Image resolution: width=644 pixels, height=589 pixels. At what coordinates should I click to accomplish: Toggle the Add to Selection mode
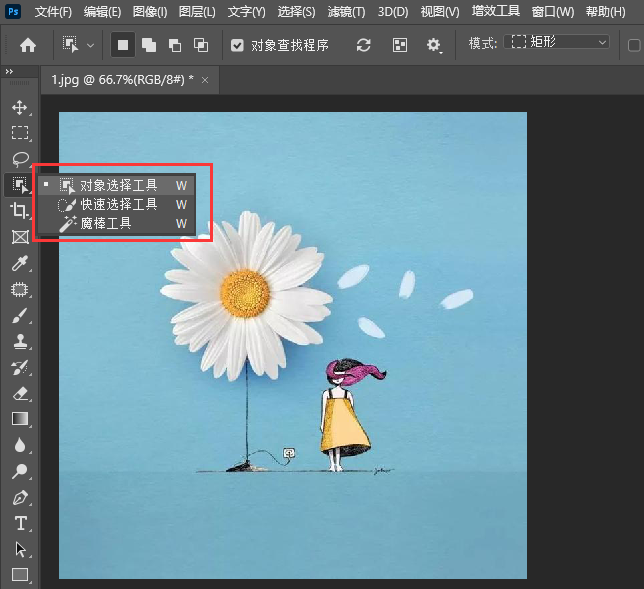point(148,45)
